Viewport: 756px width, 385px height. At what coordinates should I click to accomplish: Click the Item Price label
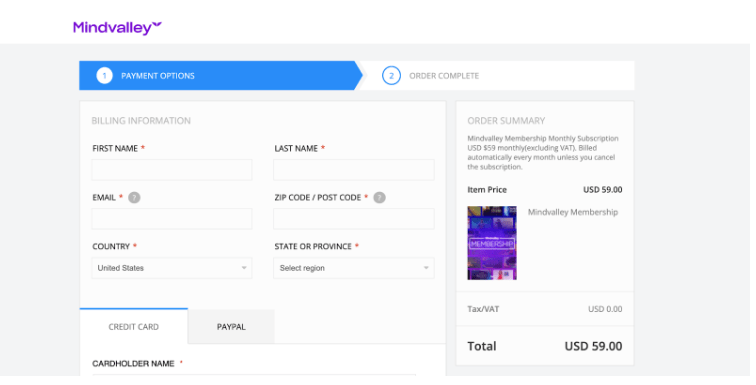(x=487, y=190)
